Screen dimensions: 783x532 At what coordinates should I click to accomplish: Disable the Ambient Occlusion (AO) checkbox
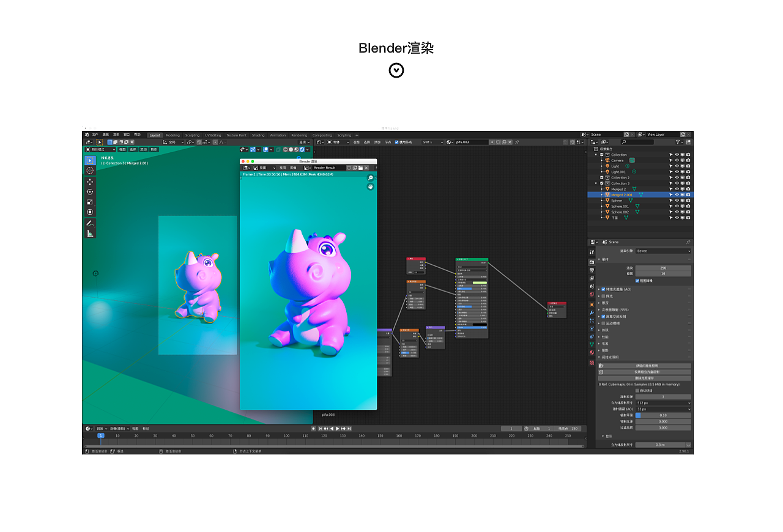(603, 289)
